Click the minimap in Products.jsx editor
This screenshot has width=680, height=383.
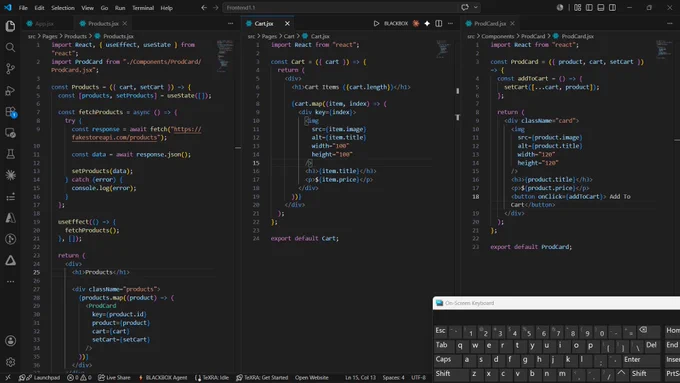[225, 56]
